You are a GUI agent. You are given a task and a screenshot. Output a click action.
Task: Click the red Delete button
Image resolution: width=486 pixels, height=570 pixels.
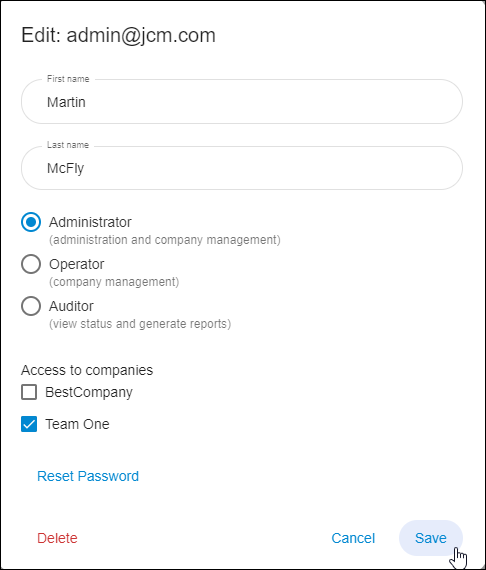pos(57,538)
